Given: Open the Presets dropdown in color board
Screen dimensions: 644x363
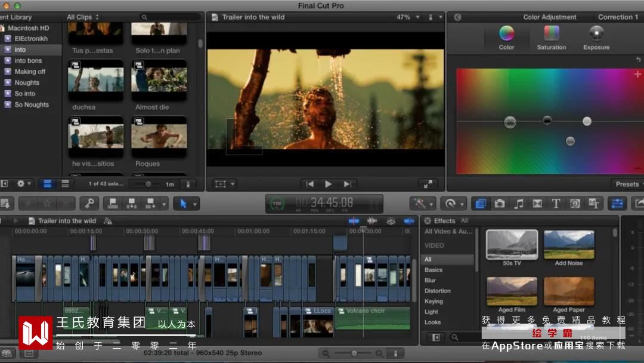Looking at the screenshot, I should click(x=628, y=184).
